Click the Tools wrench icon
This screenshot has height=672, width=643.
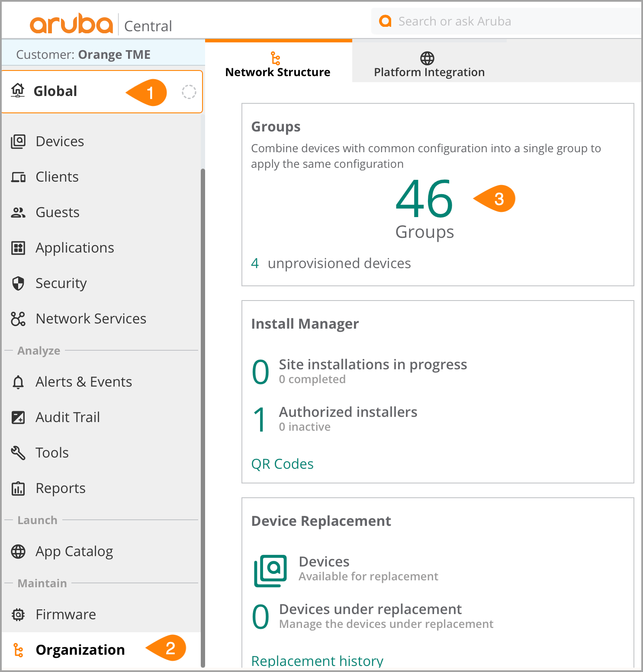pos(18,453)
